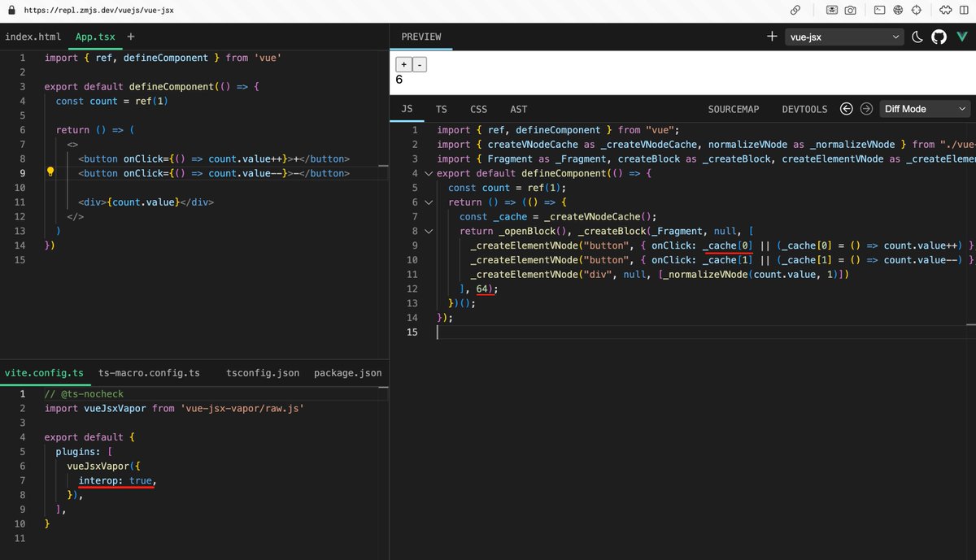Click the globe icon in the browser toolbar
The width and height of the screenshot is (976, 560).
898,11
